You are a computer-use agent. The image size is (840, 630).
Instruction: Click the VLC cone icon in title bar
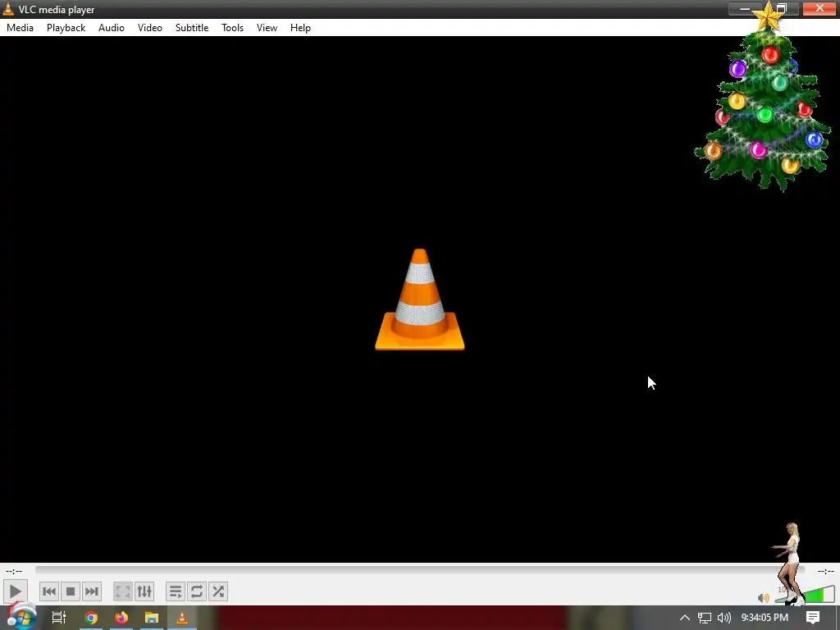pyautogui.click(x=8, y=9)
